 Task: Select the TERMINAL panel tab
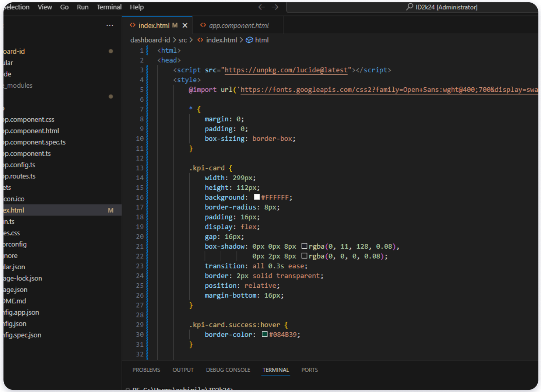[275, 370]
